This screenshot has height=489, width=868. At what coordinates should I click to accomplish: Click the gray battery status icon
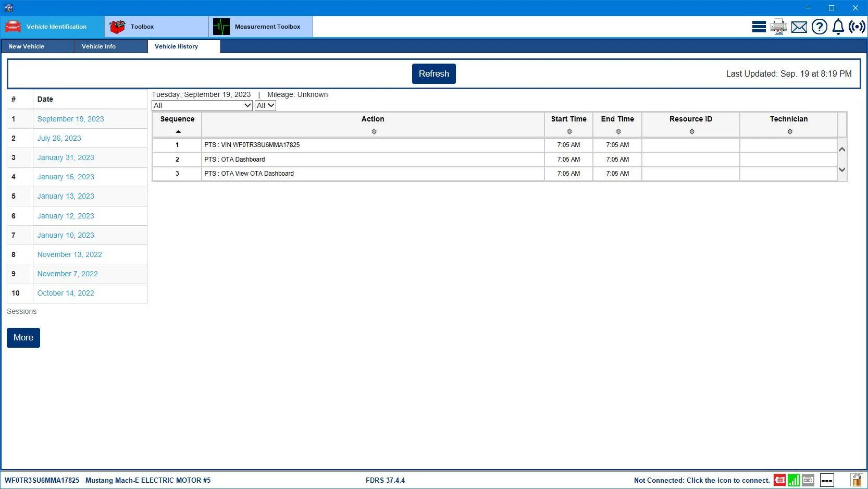point(808,480)
